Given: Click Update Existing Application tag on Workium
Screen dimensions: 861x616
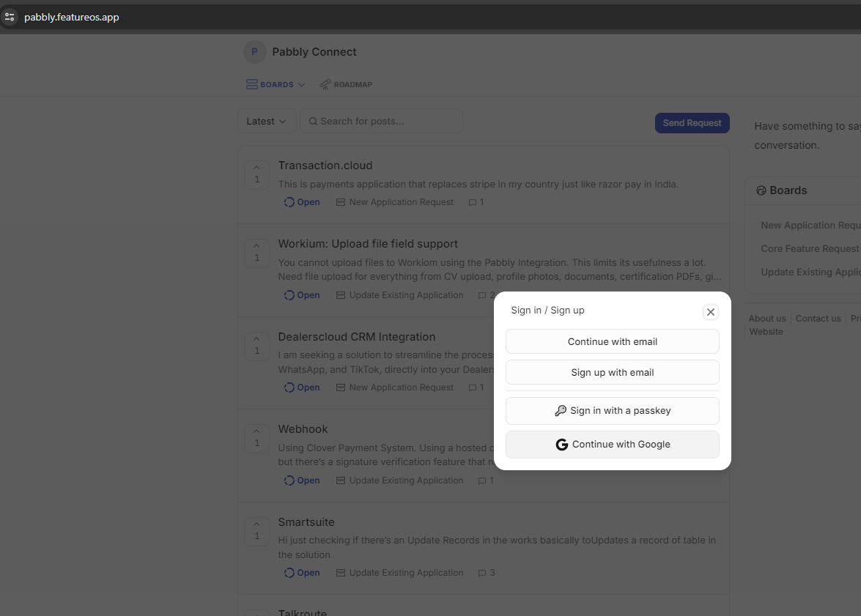Looking at the screenshot, I should (400, 295).
